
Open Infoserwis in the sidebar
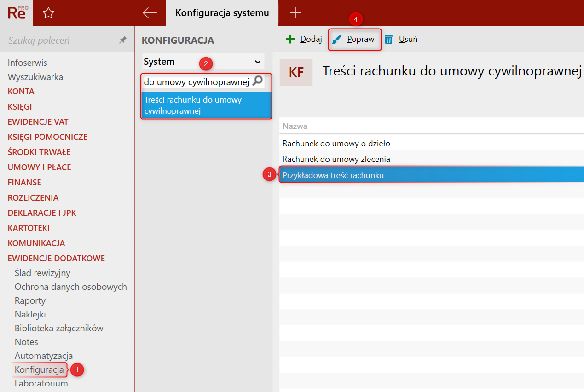point(28,63)
